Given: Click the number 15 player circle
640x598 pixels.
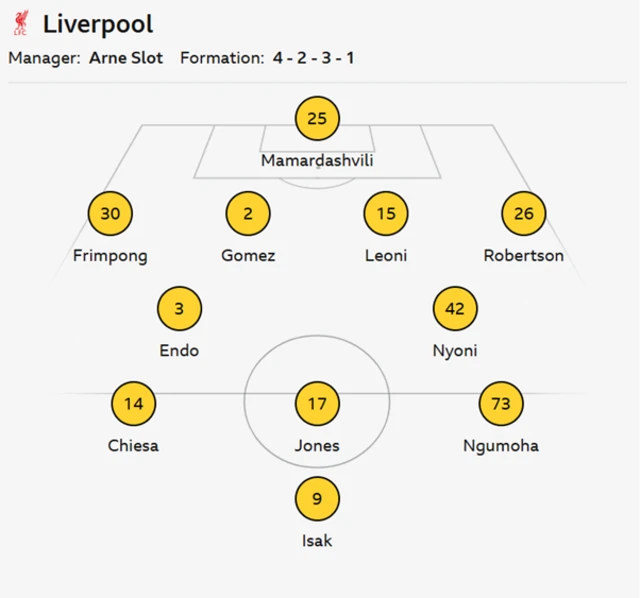Looking at the screenshot, I should coord(386,213).
